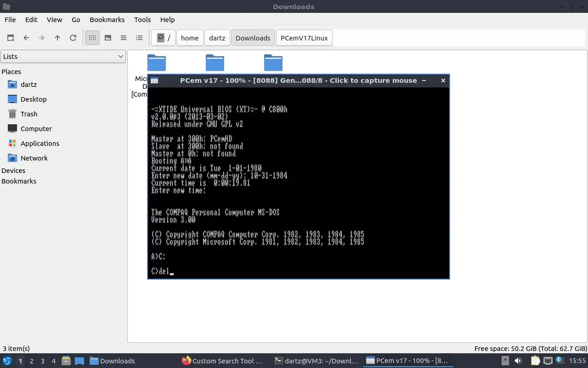Image resolution: width=588 pixels, height=368 pixels.
Task: Select the second folder icon in Downloads
Action: [x=215, y=63]
